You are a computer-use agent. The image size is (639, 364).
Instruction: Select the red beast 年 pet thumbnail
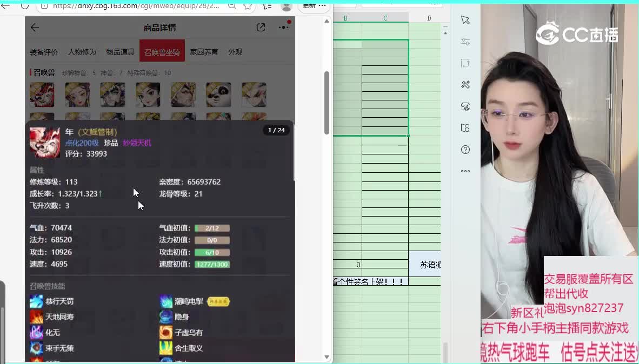(x=42, y=95)
